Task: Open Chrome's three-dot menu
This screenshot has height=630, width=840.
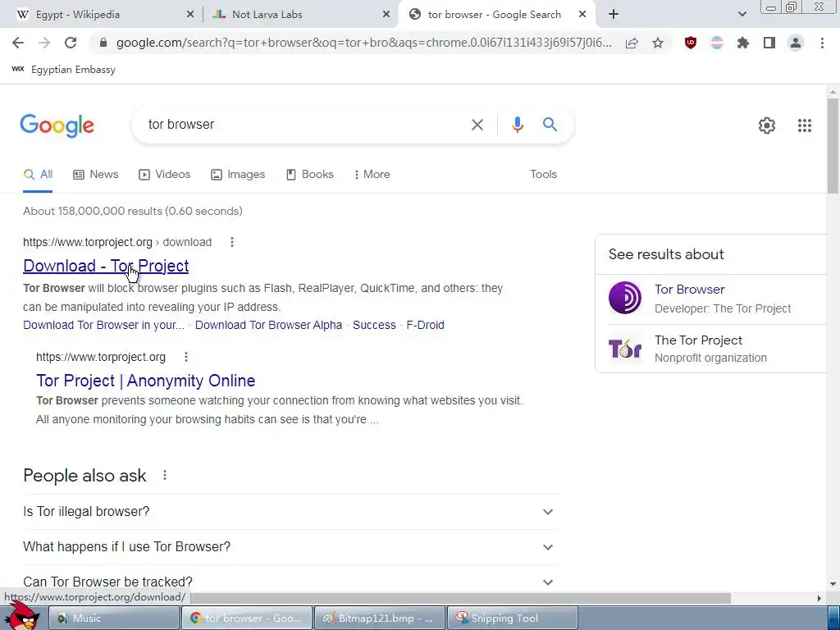Action: click(x=822, y=43)
